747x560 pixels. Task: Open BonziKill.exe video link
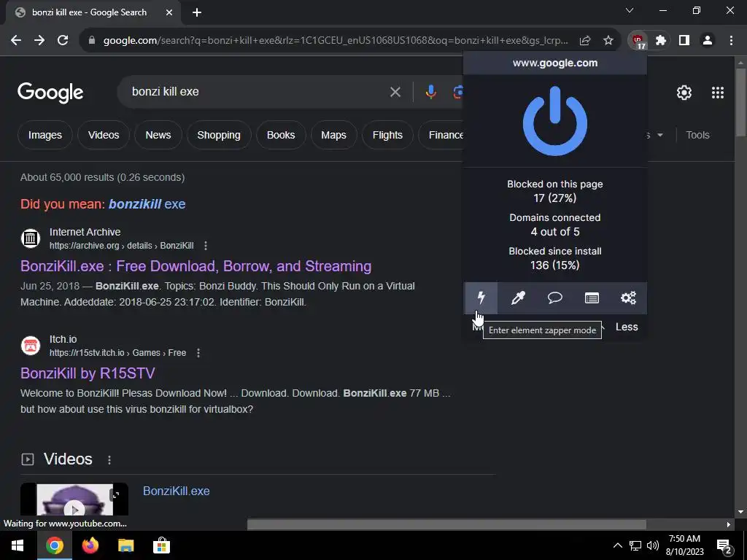coord(177,491)
